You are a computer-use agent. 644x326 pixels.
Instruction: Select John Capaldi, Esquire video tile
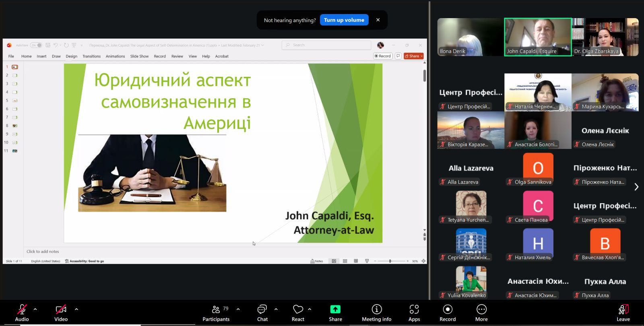tap(538, 37)
